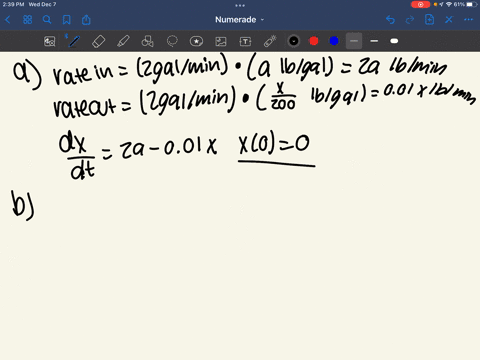Screen dimensions: 480x360
Task: Activate the laser pointer tool
Action: coord(270,41)
